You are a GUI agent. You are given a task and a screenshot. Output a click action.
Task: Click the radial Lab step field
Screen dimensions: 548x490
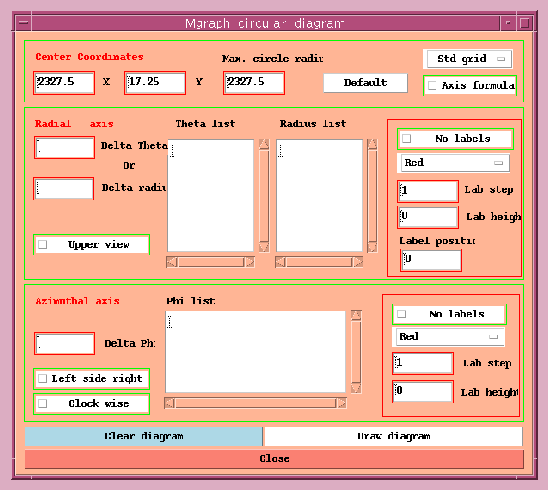(428, 191)
